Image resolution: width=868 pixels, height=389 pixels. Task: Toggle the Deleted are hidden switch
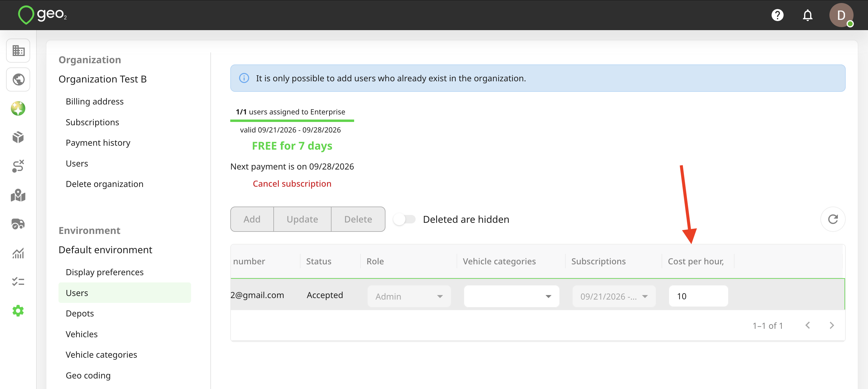point(404,219)
